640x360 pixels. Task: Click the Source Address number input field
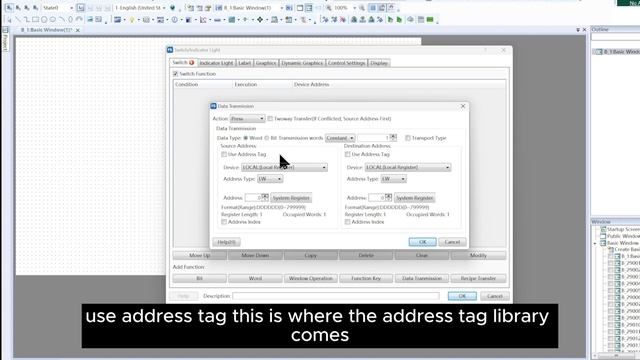(x=253, y=198)
